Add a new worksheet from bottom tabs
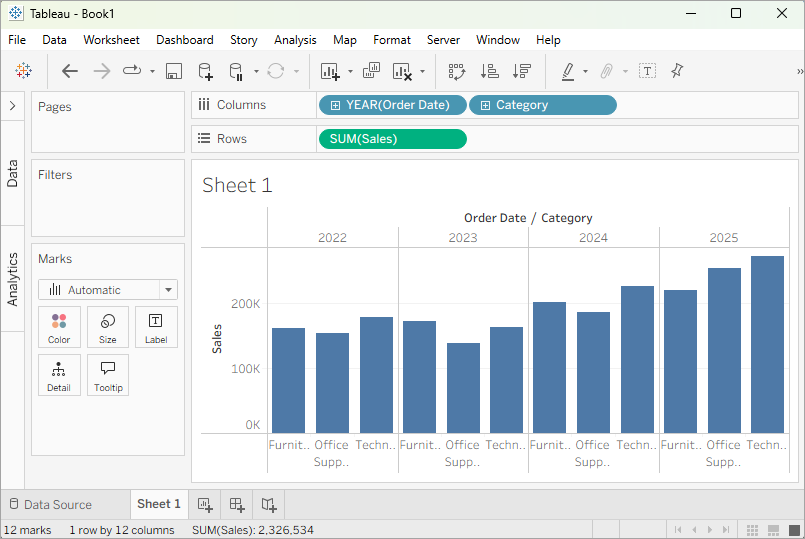 pyautogui.click(x=205, y=504)
